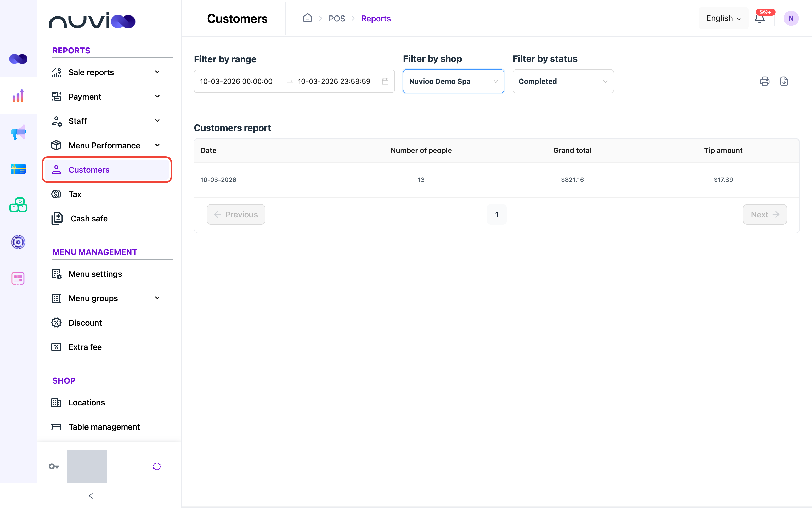Click the key icon at sidebar bottom

tap(54, 466)
